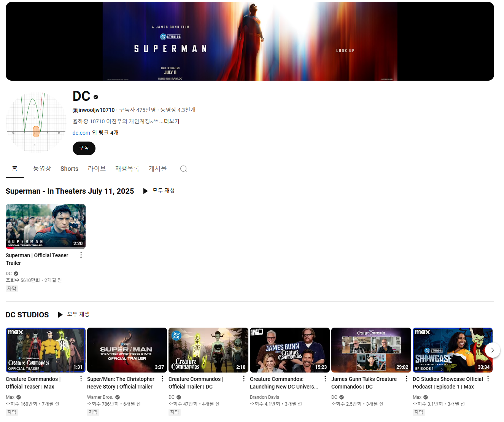The height and width of the screenshot is (422, 504).
Task: Open title Super/Man: The Christopher Reeve Story
Action: point(121,383)
